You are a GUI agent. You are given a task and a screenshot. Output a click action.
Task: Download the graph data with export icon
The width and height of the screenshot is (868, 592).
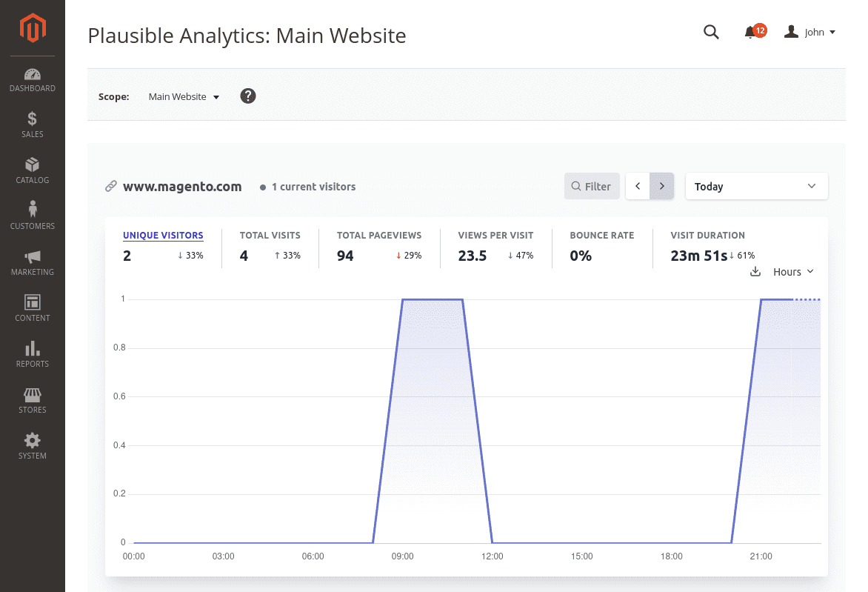point(755,271)
